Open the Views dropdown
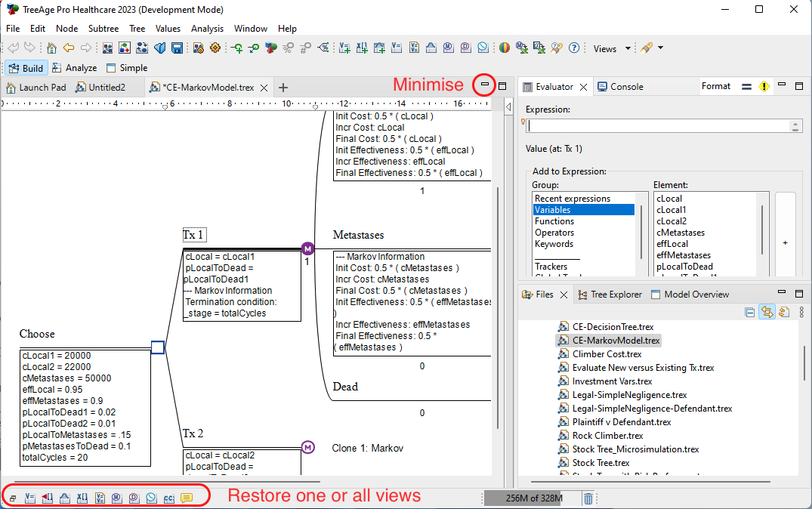 (x=612, y=48)
